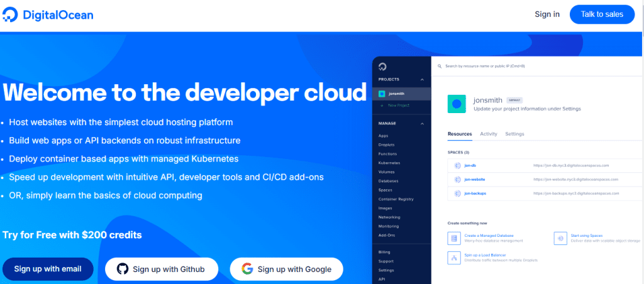Image resolution: width=644 pixels, height=284 pixels.
Task: Focus the resource name search field
Action: [x=485, y=66]
